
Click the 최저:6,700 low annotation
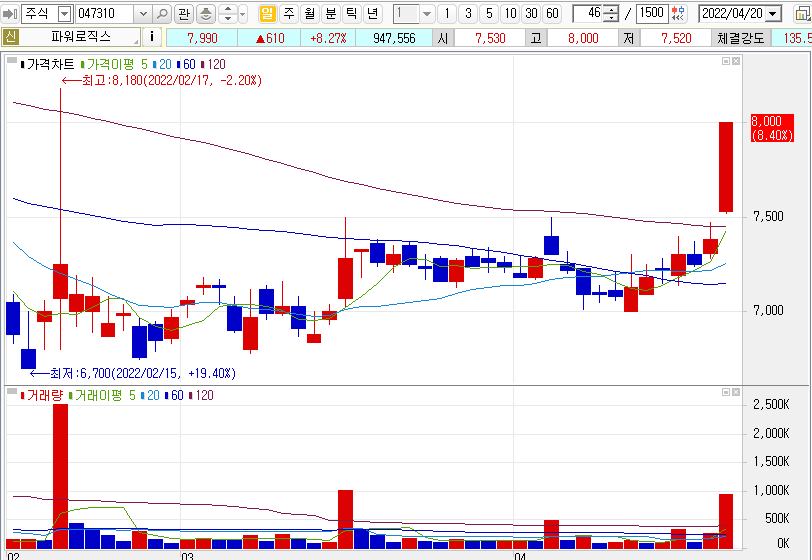point(133,374)
